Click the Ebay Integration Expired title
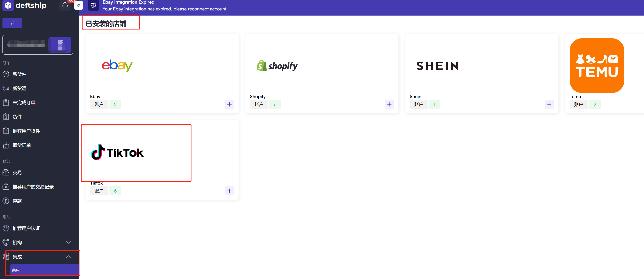 click(x=129, y=2)
